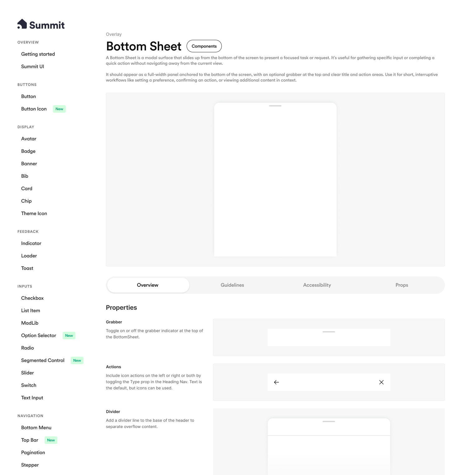476x475 pixels.
Task: Open the Props tab
Action: click(402, 285)
